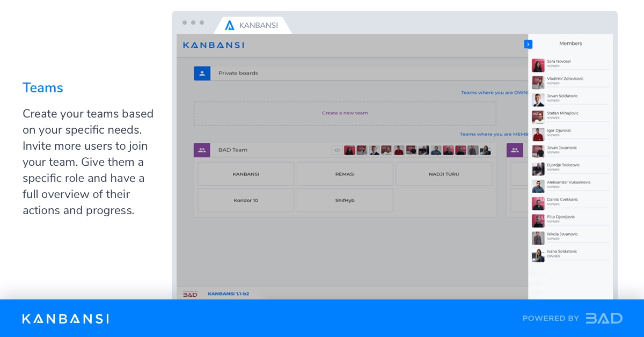This screenshot has height=337, width=644.
Task: Click the KANBANSI 1.1-b2 version text
Action: coord(228,294)
